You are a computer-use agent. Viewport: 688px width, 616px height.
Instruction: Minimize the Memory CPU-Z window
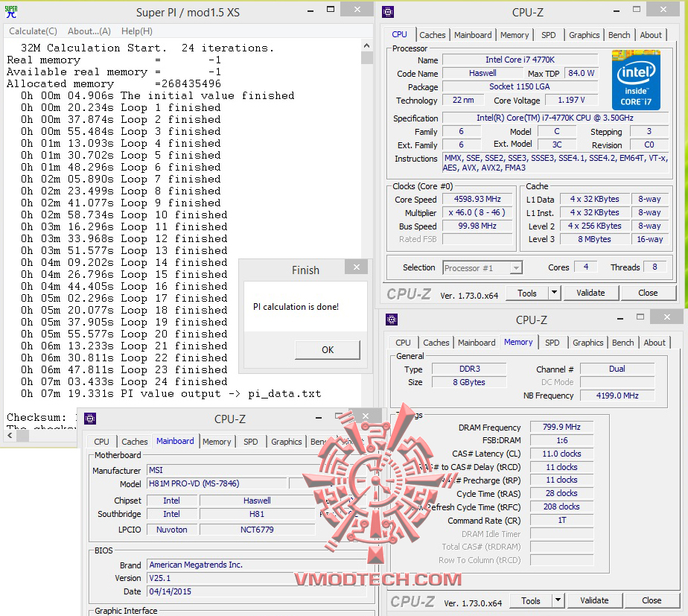tap(620, 318)
